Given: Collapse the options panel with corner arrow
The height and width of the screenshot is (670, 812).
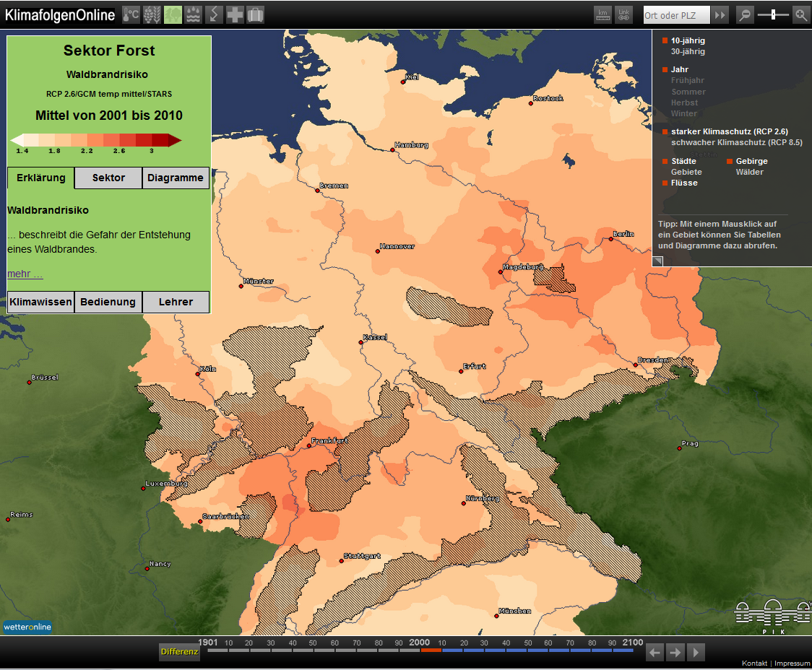Looking at the screenshot, I should pos(657,261).
